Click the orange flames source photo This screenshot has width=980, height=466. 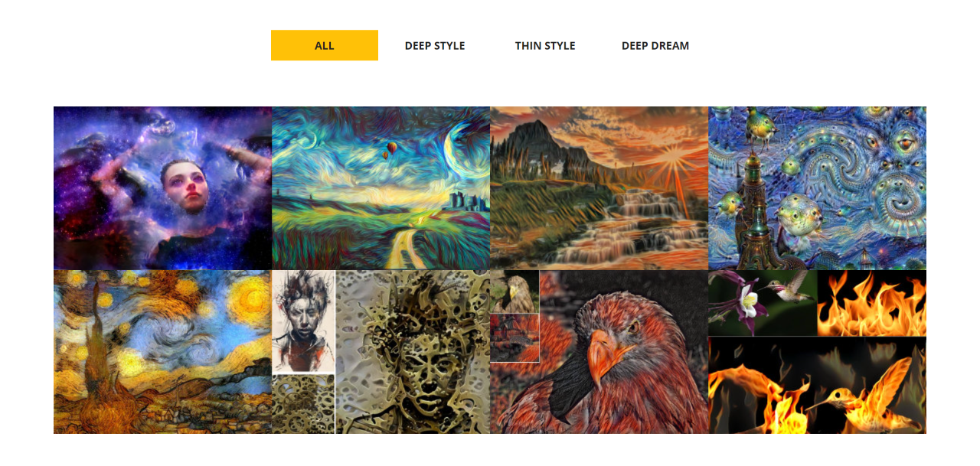872,303
